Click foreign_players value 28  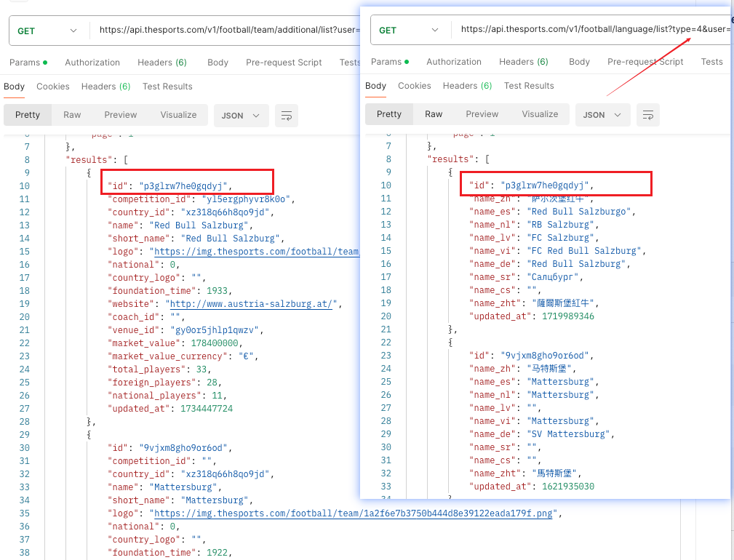click(x=212, y=383)
